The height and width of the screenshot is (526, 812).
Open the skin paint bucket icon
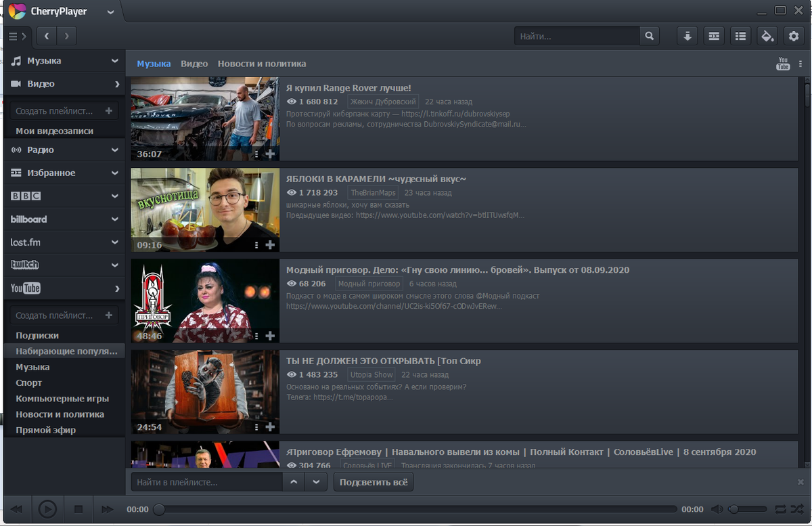click(767, 36)
